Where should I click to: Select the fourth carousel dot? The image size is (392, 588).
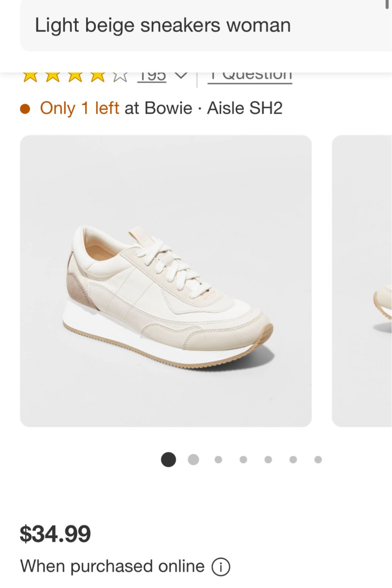click(x=243, y=459)
